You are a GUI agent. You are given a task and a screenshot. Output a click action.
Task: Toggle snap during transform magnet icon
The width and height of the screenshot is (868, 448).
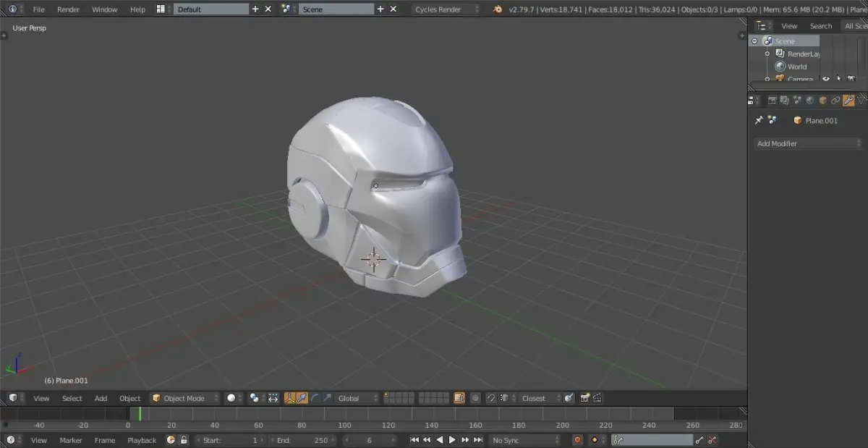coord(490,398)
